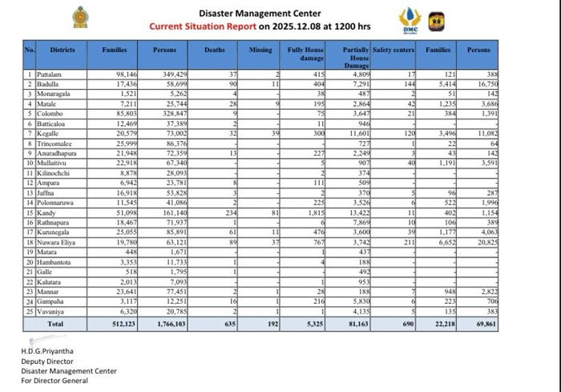Click the Colombo district cell
This screenshot has width=561, height=392.
point(50,103)
